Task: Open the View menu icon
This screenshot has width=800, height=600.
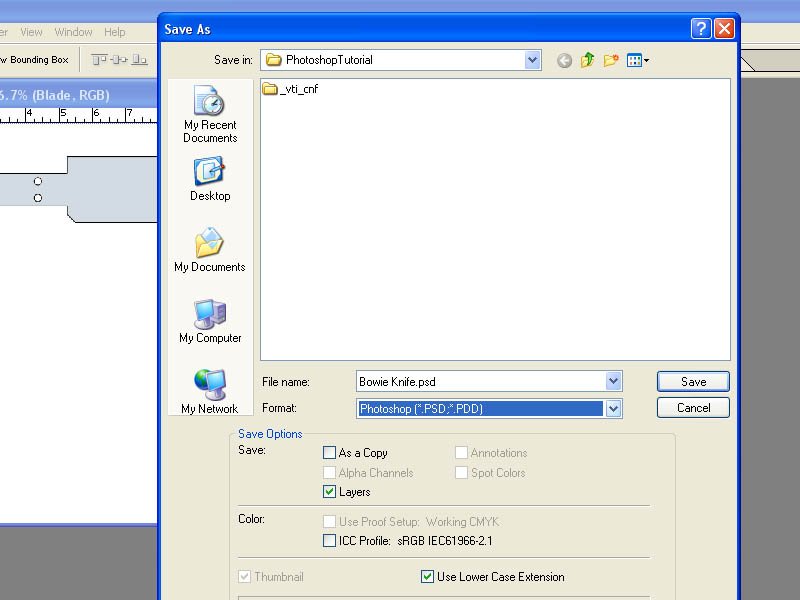Action: (x=637, y=60)
